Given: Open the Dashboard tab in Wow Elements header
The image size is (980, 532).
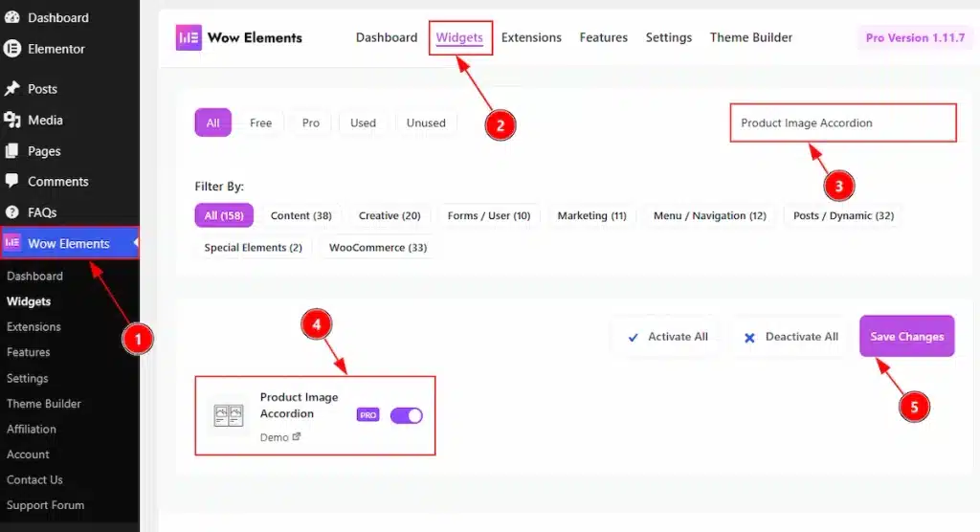Looking at the screenshot, I should pos(387,37).
